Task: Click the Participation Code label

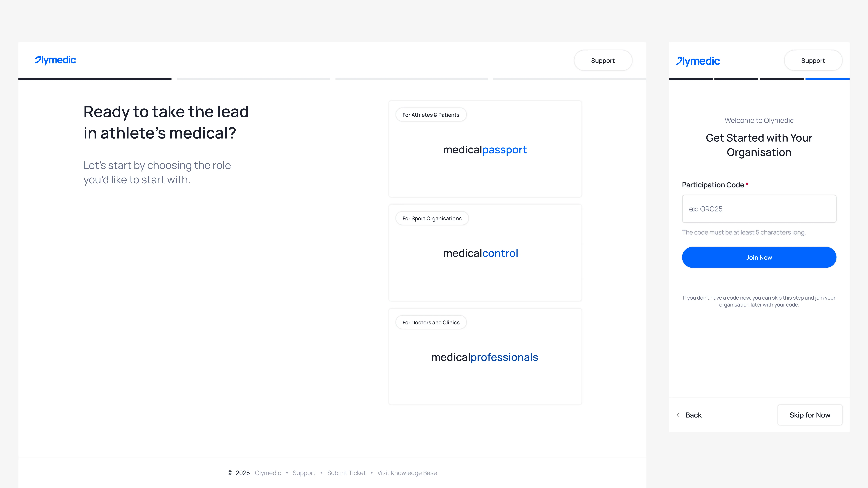Action: [x=713, y=185]
